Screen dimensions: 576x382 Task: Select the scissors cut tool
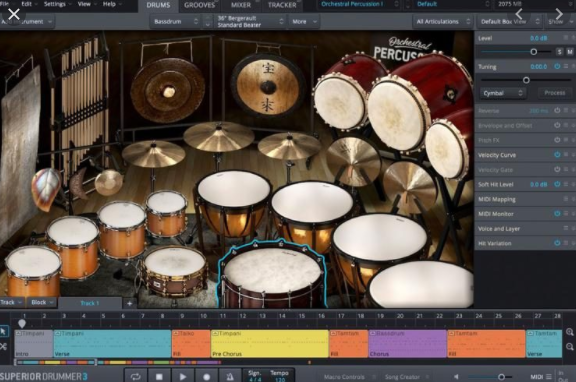point(4,346)
